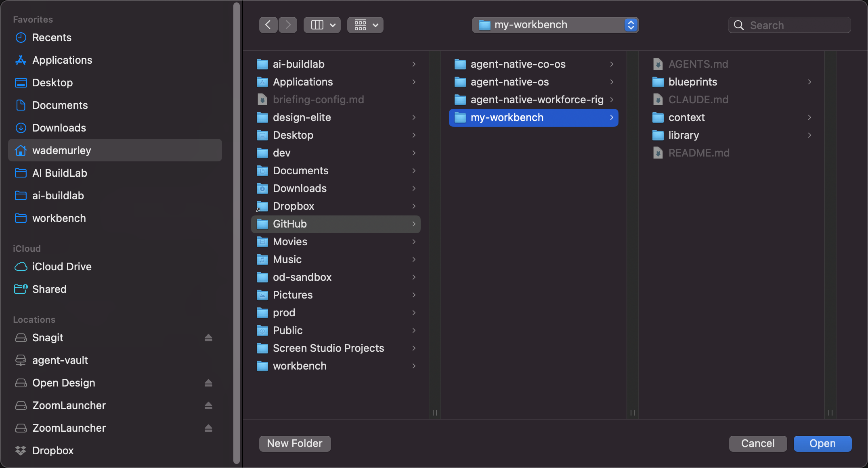Select Recents in the sidebar
The image size is (868, 468).
tap(115, 38)
